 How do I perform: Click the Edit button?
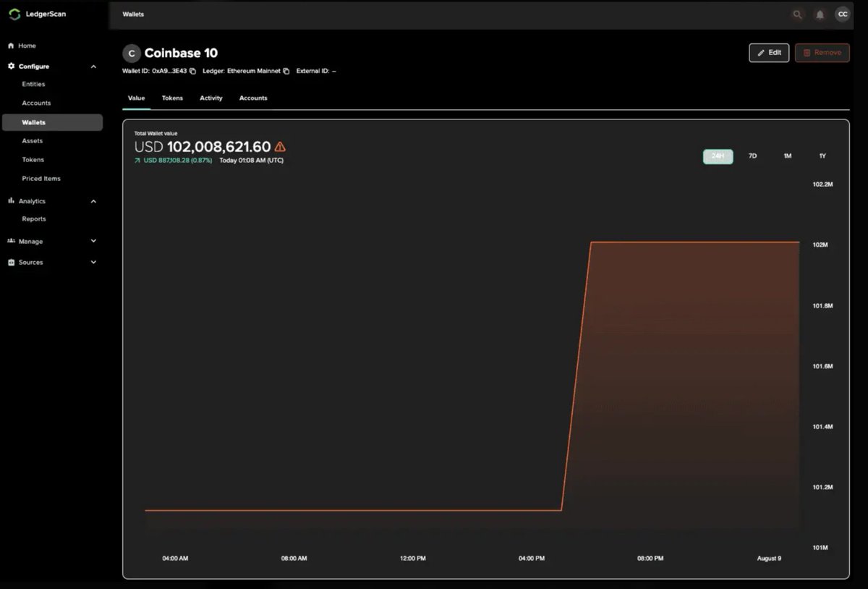point(769,53)
